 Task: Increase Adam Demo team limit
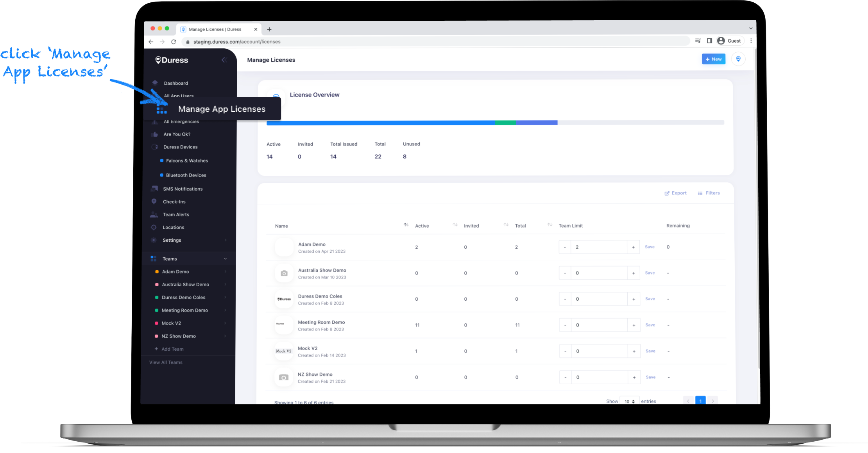[x=634, y=247]
